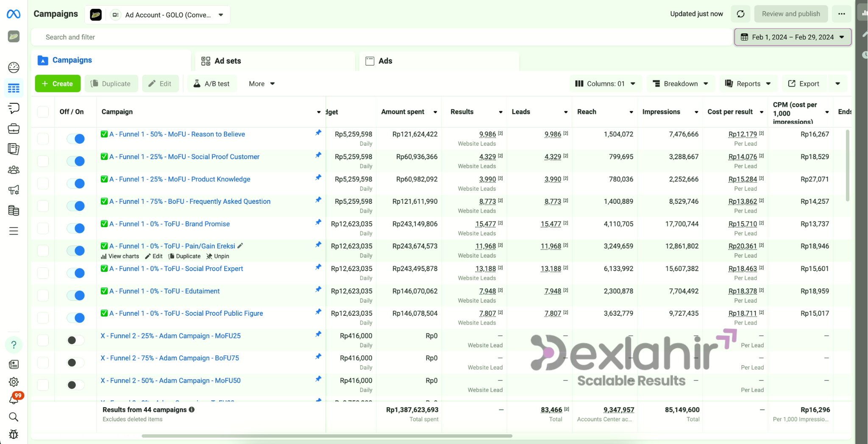This screenshot has width=868, height=444.
Task: Turn off the Brand Promise campaign toggle
Action: point(76,228)
